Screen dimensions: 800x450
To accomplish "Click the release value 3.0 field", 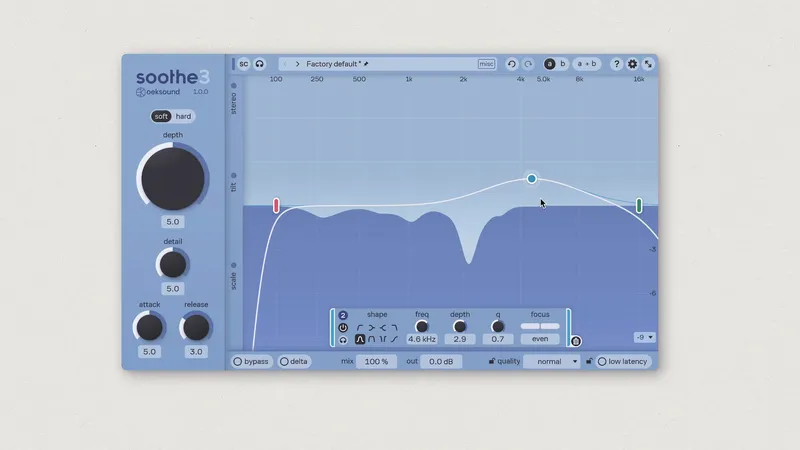I will [196, 352].
